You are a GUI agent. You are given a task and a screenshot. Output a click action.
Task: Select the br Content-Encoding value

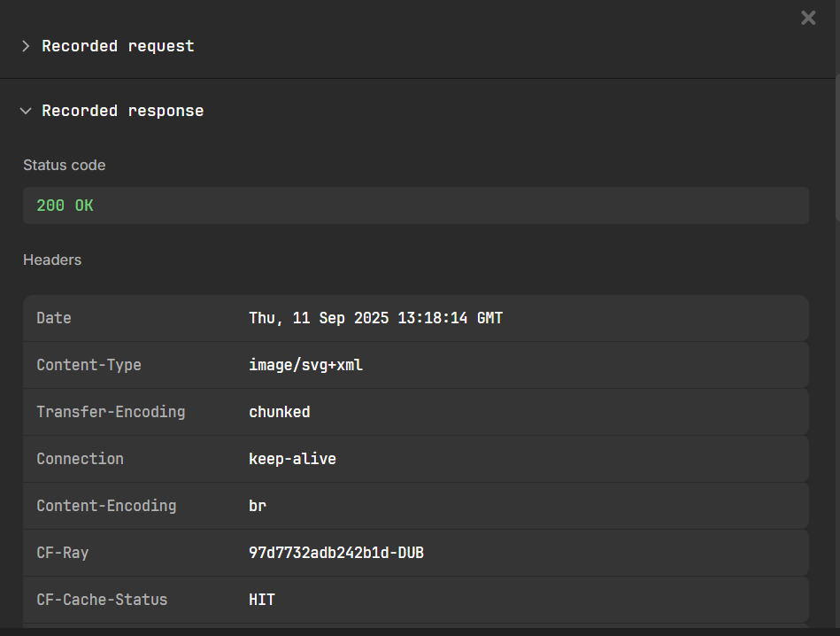[258, 506]
